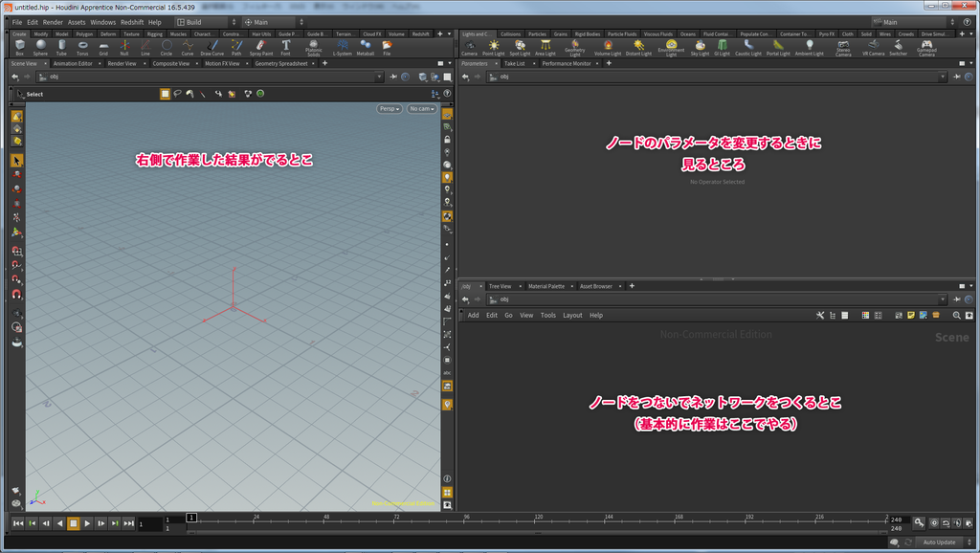Click Play forward on the playbar
This screenshot has height=553, width=980.
[x=87, y=523]
